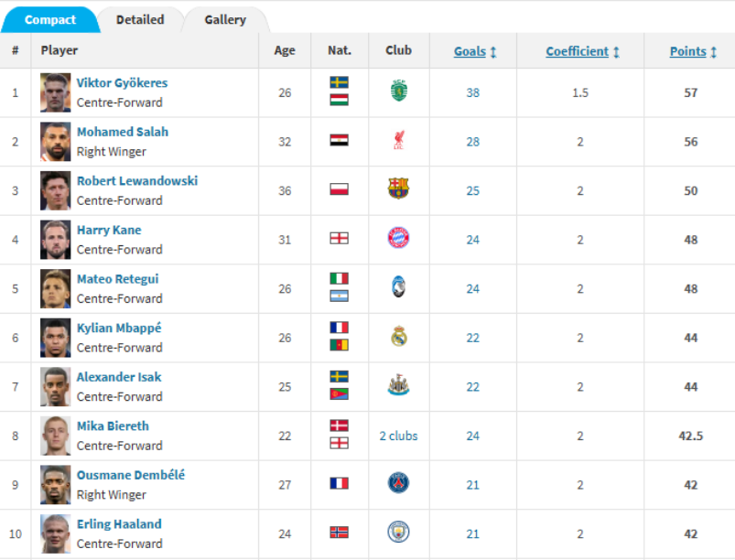
Task: Click the "2 clubs" link for Biereth
Action: [x=398, y=436]
